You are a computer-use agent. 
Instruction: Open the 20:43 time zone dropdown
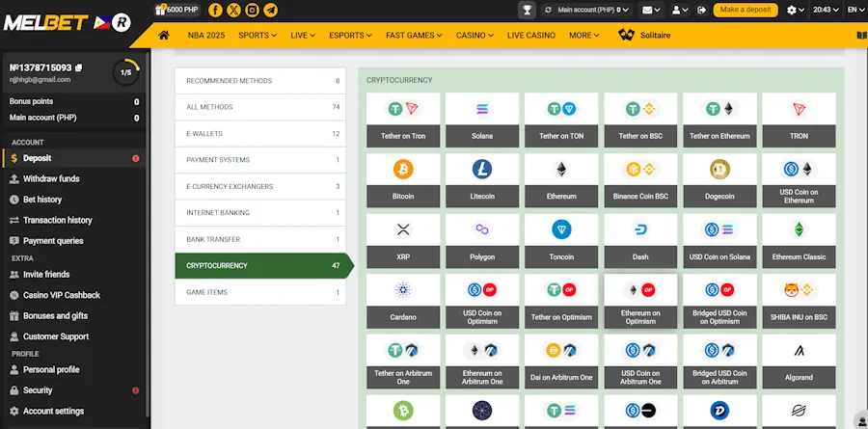[826, 10]
